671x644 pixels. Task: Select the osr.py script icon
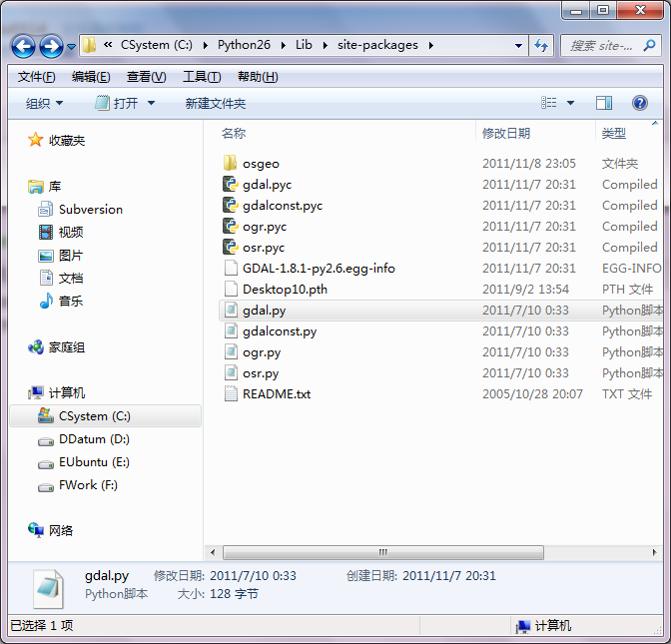pos(231,372)
